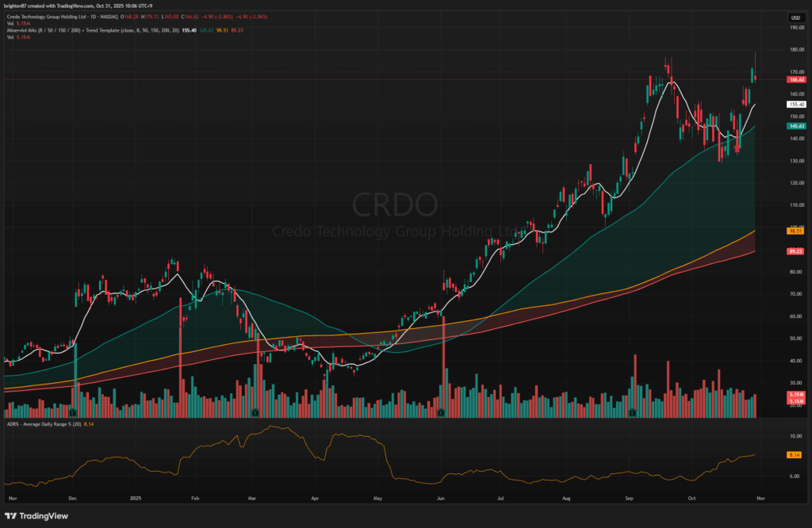Click the 2025 label on time axis
The height and width of the screenshot is (528, 812).
pos(133,500)
